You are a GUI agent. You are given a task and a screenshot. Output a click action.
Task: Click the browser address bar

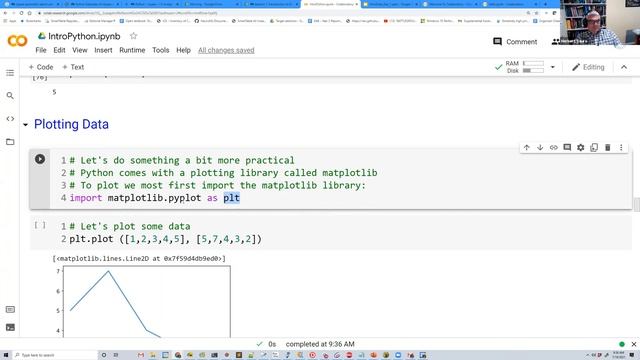click(x=282, y=13)
